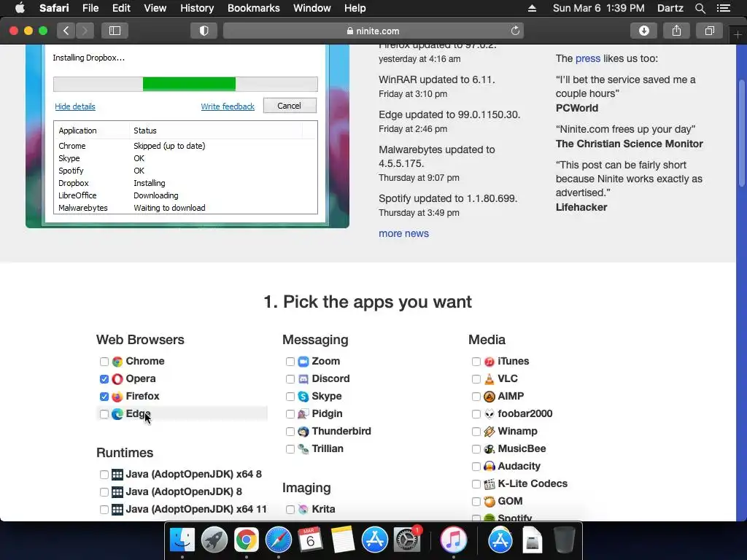Uncheck the Opera checkbox
Image resolution: width=747 pixels, height=560 pixels.
pyautogui.click(x=104, y=379)
